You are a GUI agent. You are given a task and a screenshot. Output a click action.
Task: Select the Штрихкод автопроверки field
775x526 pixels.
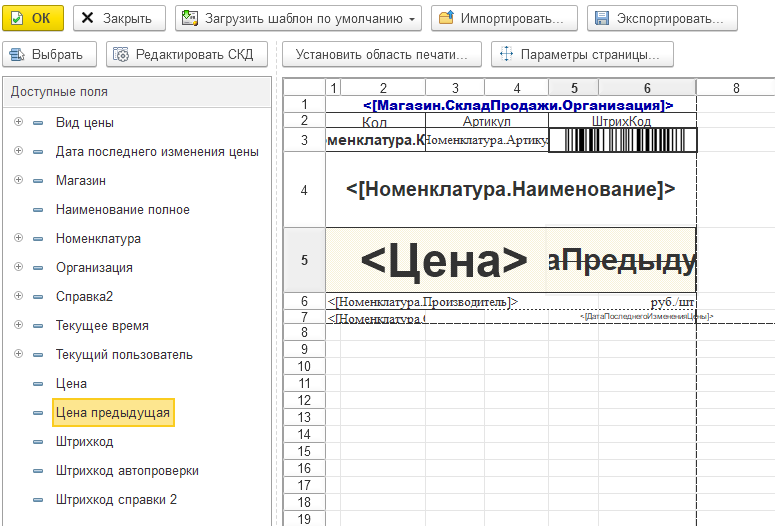[x=127, y=471]
